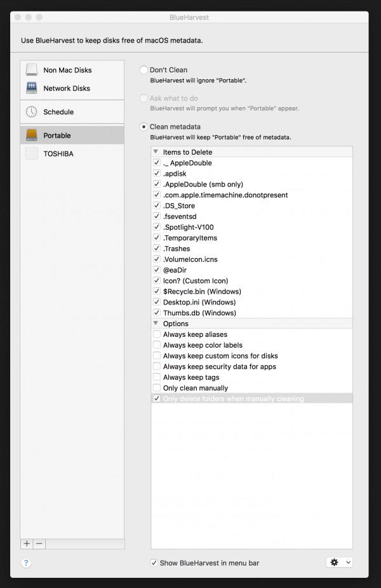This screenshot has width=381, height=588.
Task: Uncheck Show BlueHarvest in menu bar
Action: [x=154, y=563]
